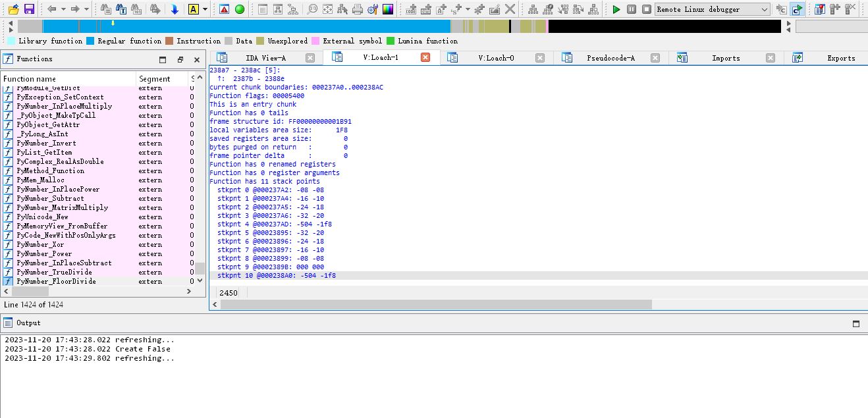
Task: Click binary search binoculars with 101
Action: 136,9
